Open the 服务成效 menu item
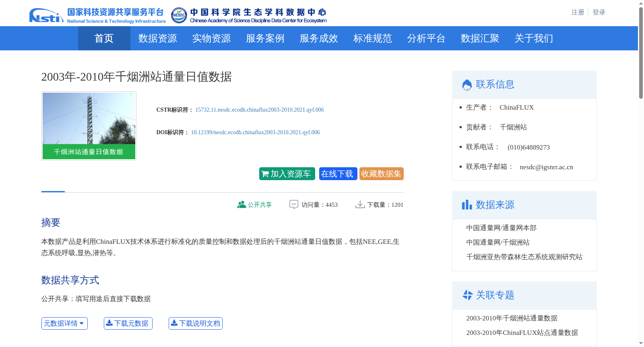This screenshot has width=644, height=347. coord(319,38)
